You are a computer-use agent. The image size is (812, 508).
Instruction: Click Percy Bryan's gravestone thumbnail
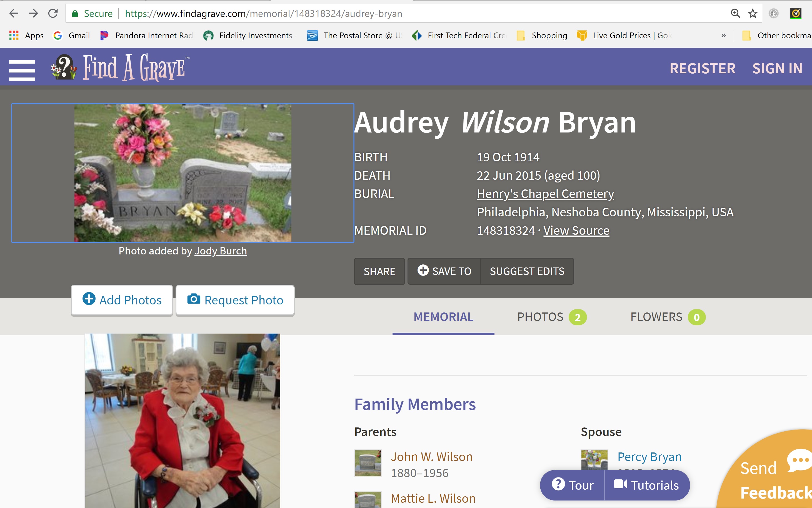click(x=594, y=460)
